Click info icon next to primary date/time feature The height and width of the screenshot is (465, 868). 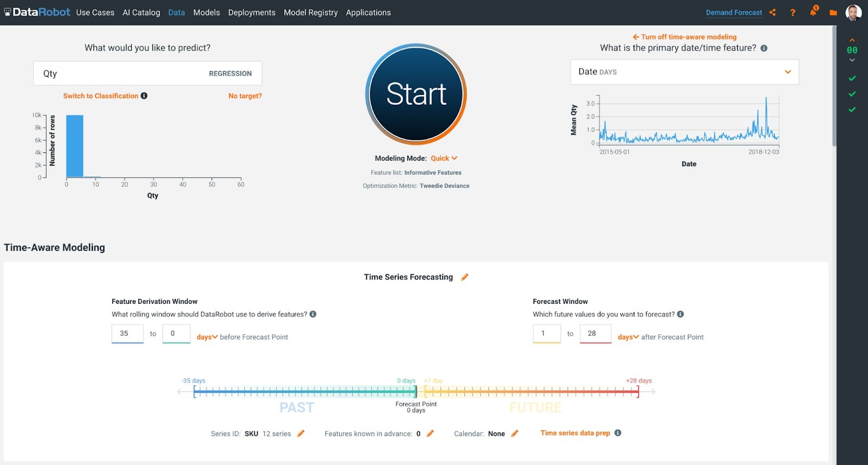point(764,48)
